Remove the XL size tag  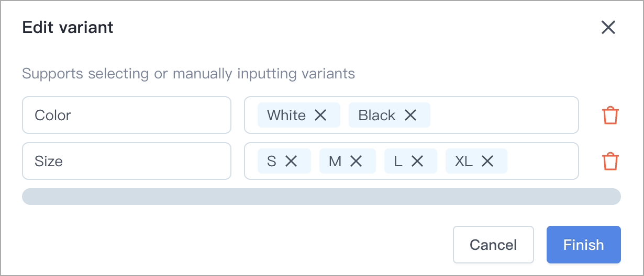[487, 161]
